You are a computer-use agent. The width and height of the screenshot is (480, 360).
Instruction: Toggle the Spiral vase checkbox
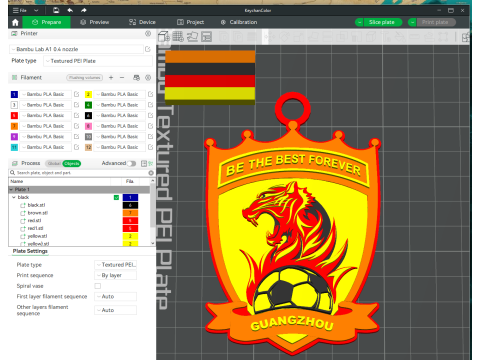98,286
